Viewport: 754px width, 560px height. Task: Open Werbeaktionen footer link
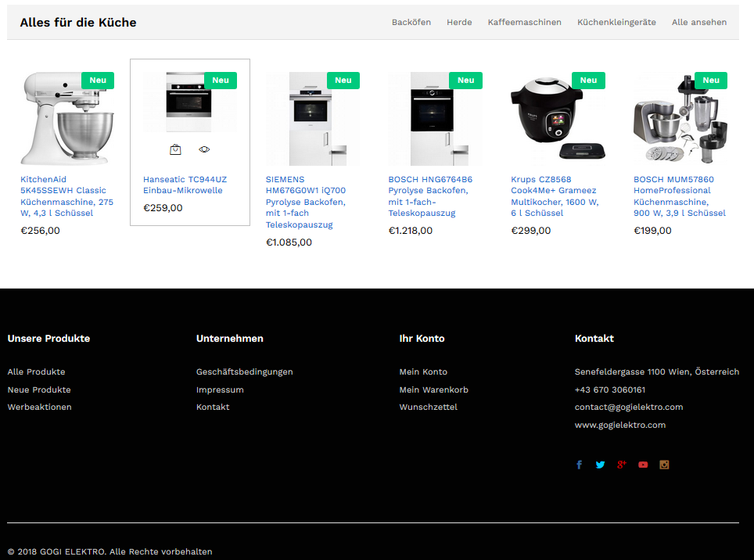pos(39,407)
